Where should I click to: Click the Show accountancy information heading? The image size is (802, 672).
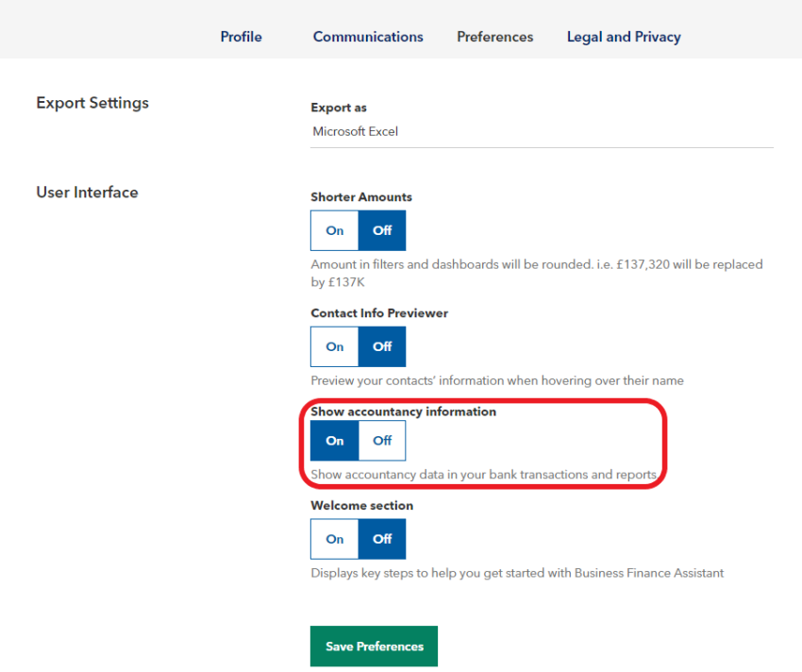(x=403, y=412)
